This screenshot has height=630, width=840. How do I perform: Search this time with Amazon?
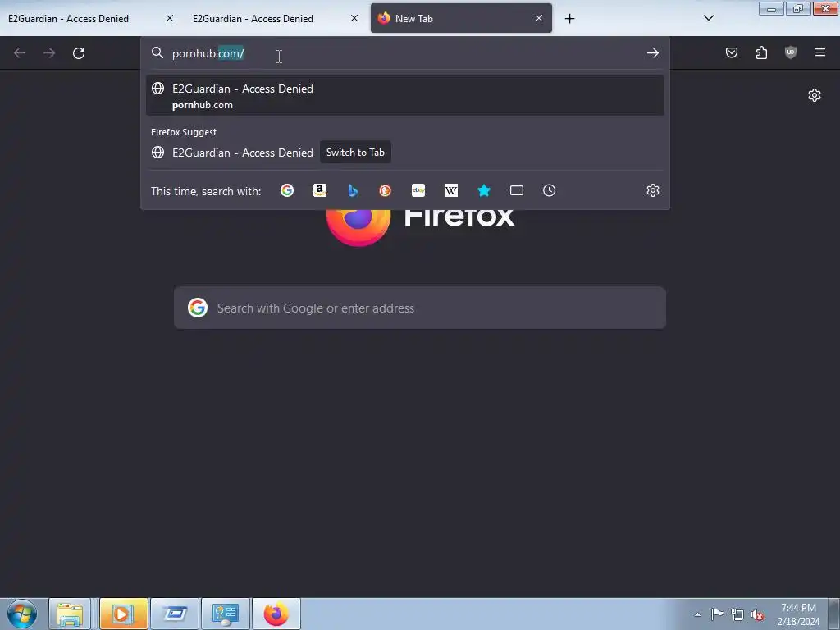tap(320, 190)
